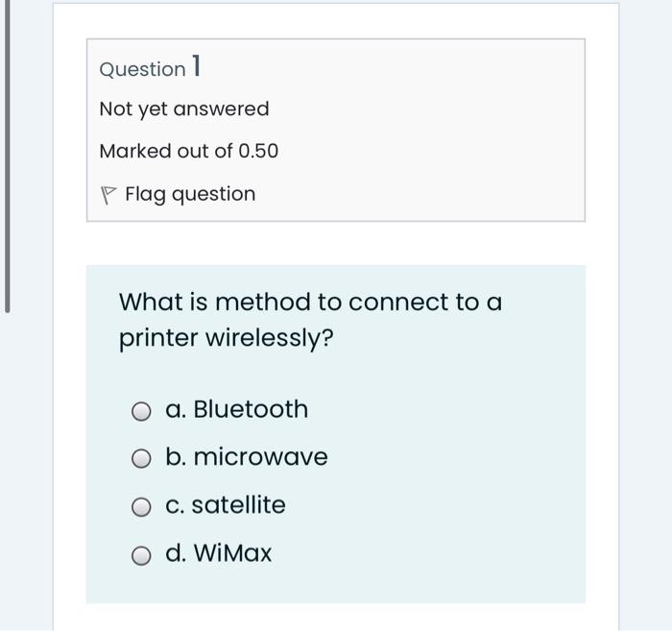
Task: Click the satellite answer label
Action: pyautogui.click(x=238, y=504)
